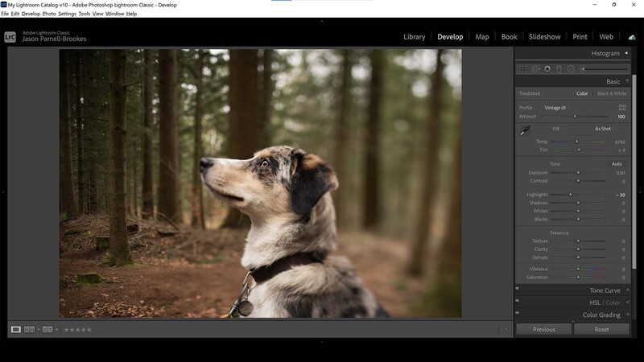Click the Temp value 6750 field
This screenshot has height=362, width=644.
620,142
